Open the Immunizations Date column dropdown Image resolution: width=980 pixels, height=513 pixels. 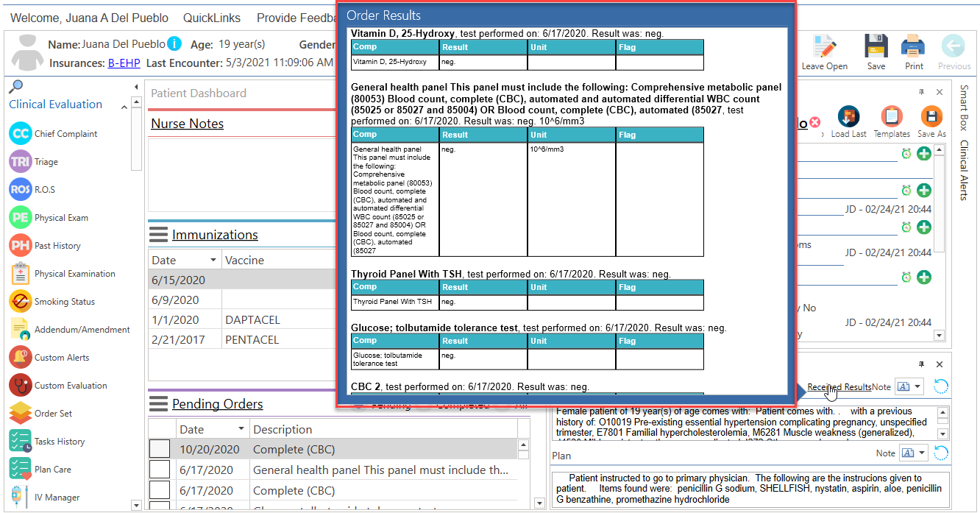pos(213,260)
